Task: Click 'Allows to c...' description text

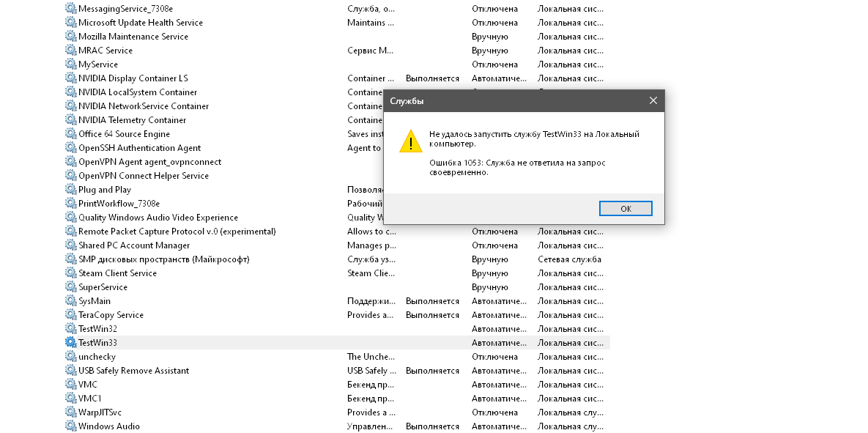Action: tap(371, 232)
